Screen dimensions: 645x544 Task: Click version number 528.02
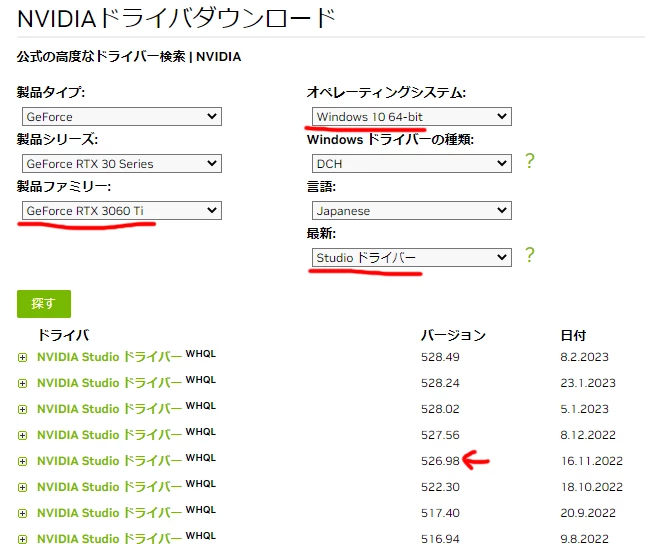[x=440, y=409]
